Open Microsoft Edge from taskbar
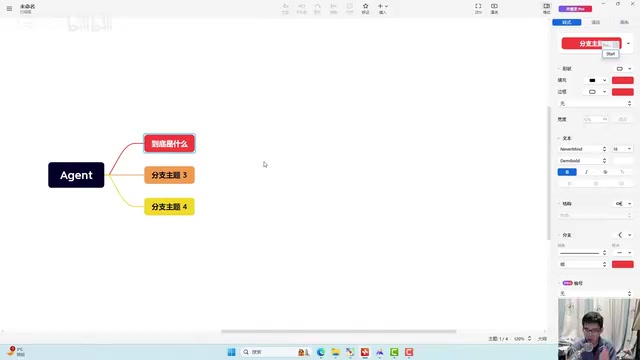The image size is (640, 360). (x=321, y=352)
